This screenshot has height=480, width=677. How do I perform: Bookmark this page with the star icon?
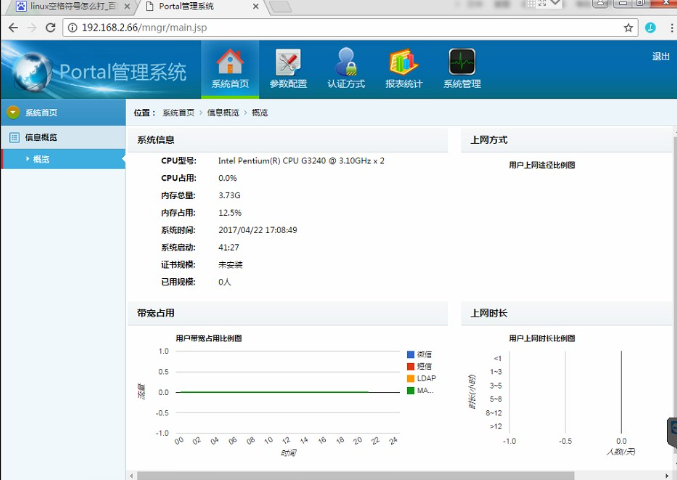pos(628,27)
